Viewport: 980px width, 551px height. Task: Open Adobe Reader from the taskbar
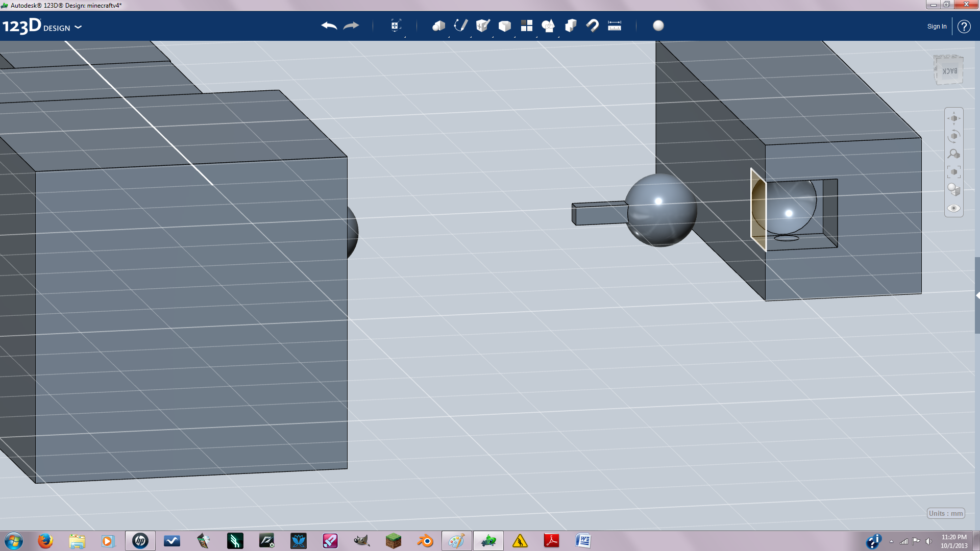(x=552, y=541)
